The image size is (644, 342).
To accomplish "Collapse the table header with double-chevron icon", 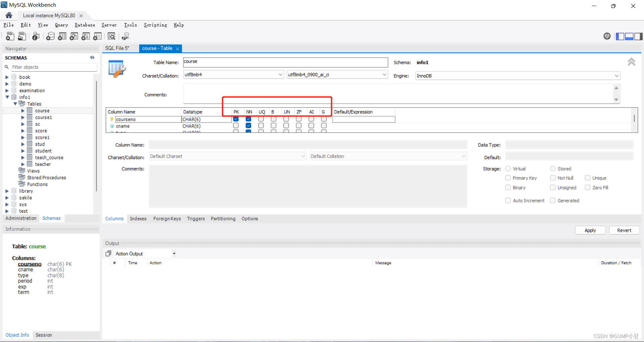I will point(632,62).
